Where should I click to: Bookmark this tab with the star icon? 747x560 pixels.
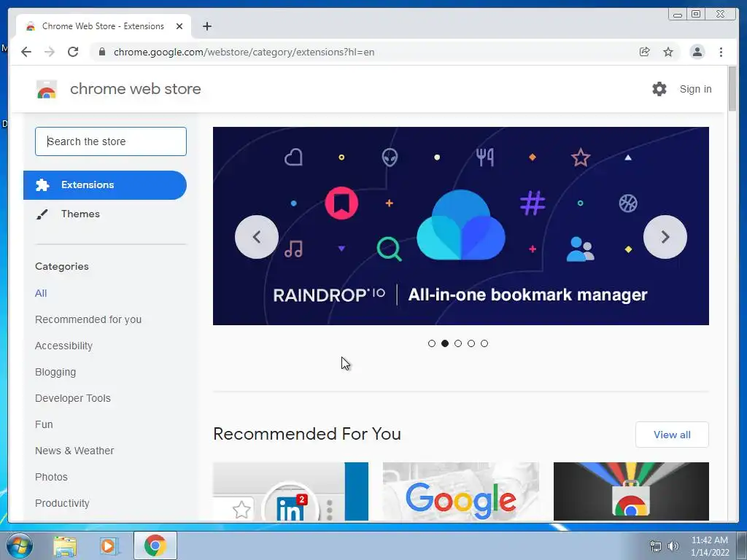[668, 52]
